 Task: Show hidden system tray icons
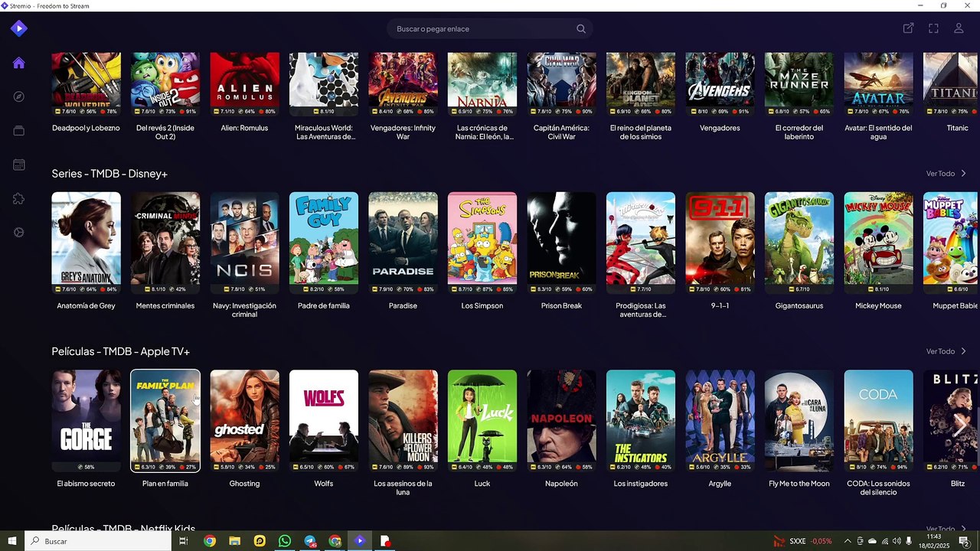(x=848, y=541)
